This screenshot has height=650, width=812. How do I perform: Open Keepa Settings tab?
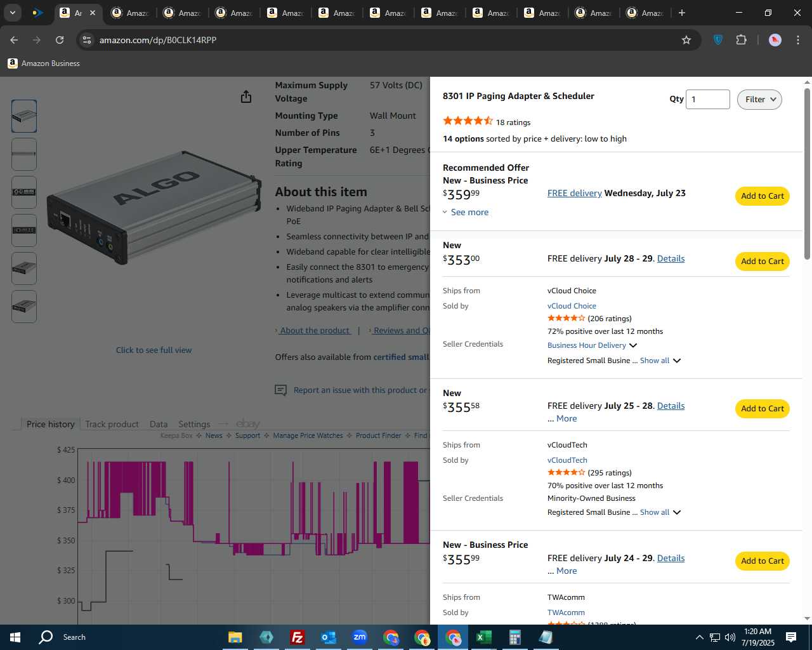point(194,424)
